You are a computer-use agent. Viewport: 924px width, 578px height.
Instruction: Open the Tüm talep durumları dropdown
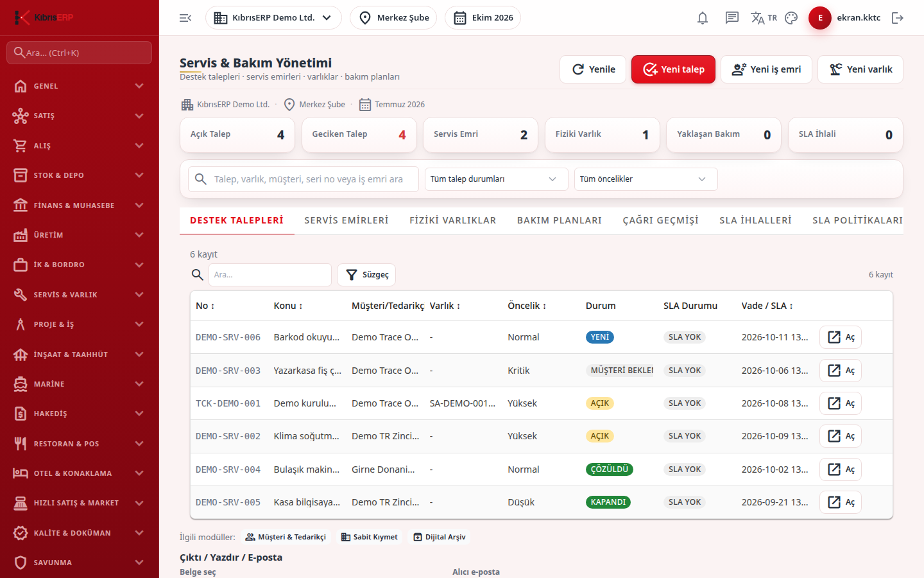(x=497, y=179)
